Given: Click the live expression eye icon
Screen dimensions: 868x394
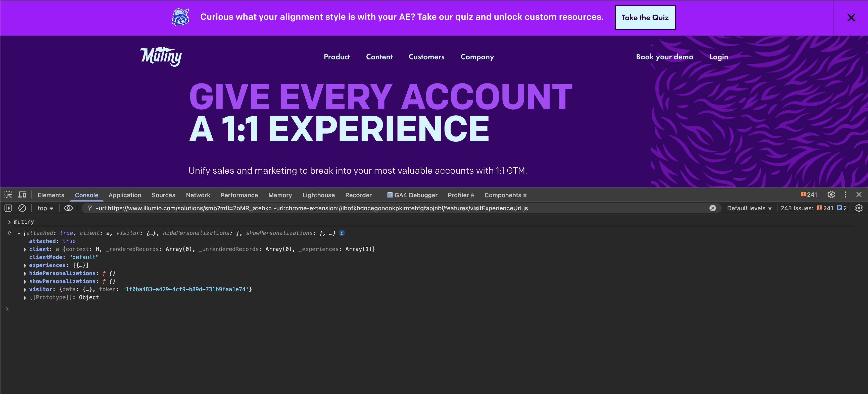Looking at the screenshot, I should click(68, 208).
